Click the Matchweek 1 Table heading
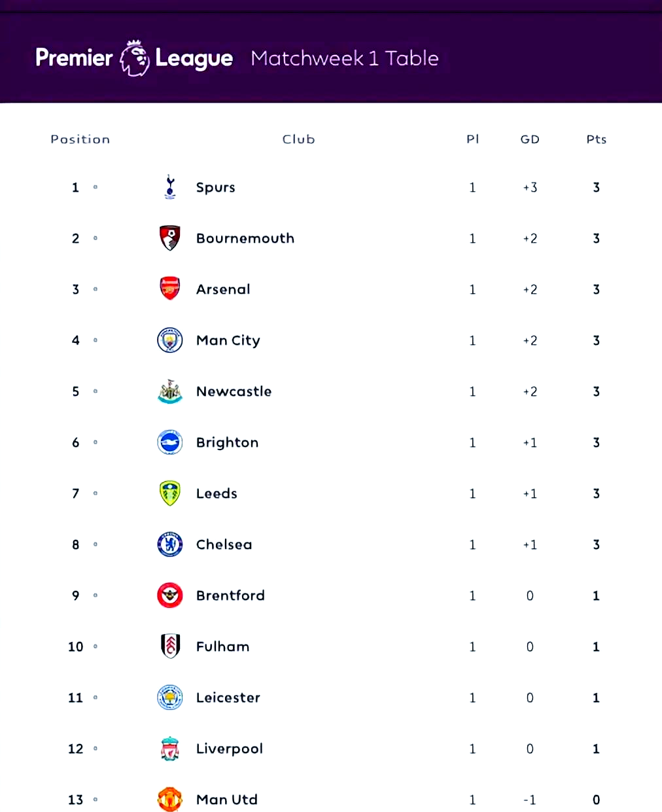 coord(345,58)
